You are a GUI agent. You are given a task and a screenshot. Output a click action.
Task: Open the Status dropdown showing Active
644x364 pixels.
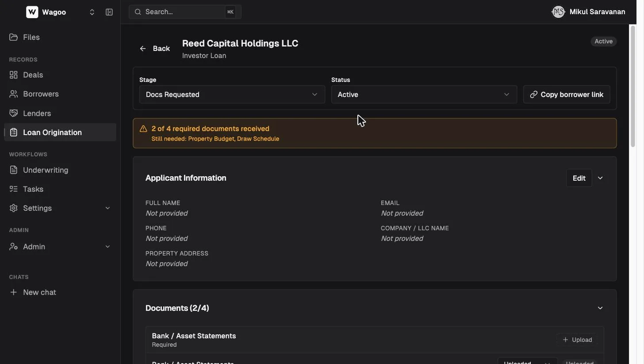[x=424, y=94]
